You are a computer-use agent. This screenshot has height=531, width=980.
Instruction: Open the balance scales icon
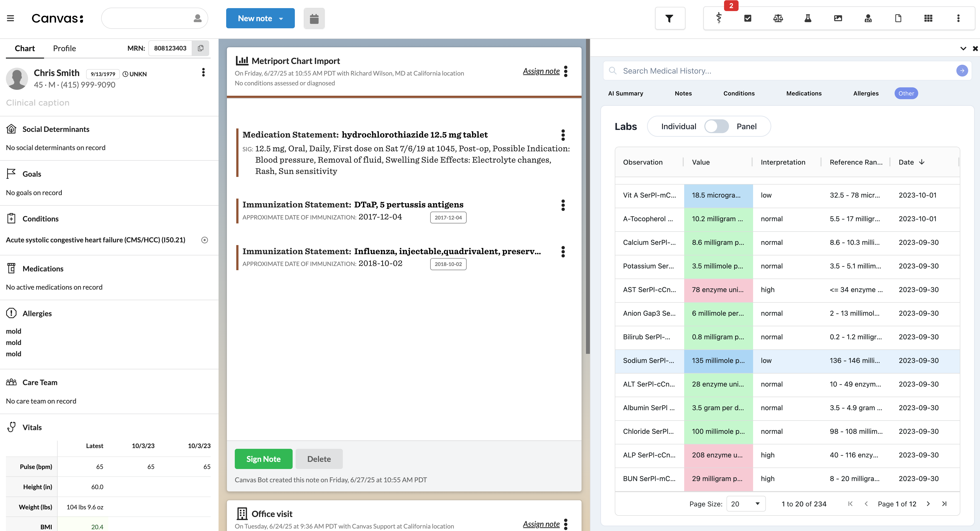click(x=778, y=18)
